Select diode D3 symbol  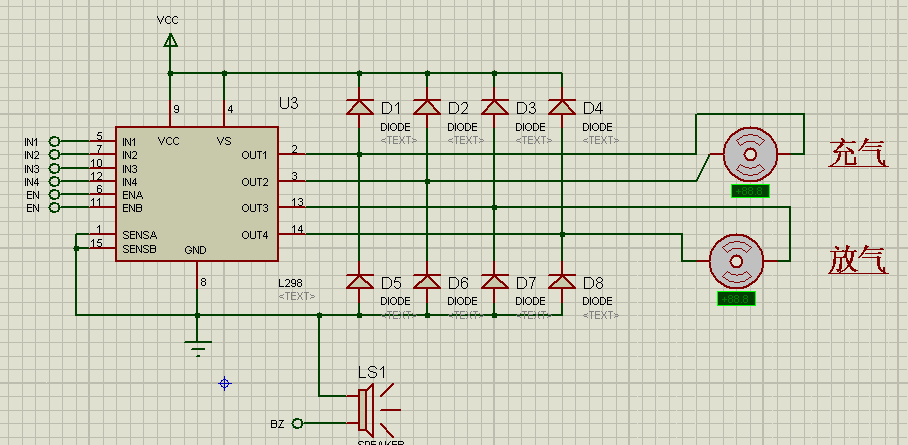pos(495,107)
